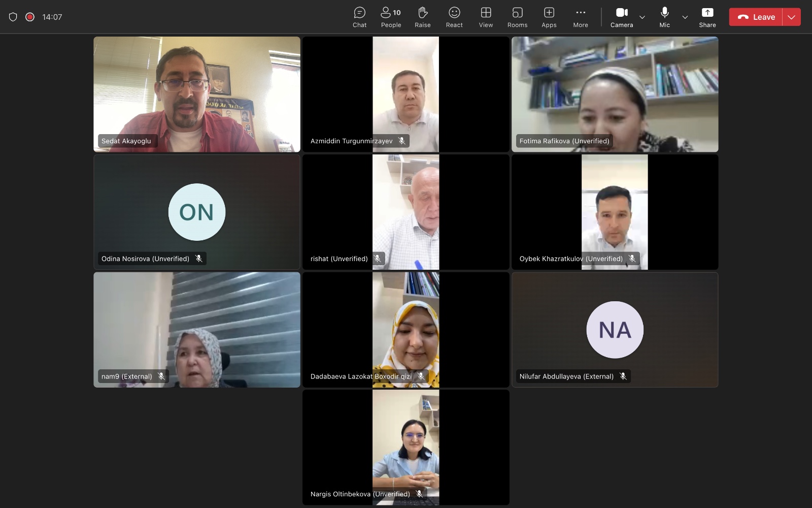Select Sedat Akayoglu's video tile
The width and height of the screenshot is (812, 508).
coord(197,94)
